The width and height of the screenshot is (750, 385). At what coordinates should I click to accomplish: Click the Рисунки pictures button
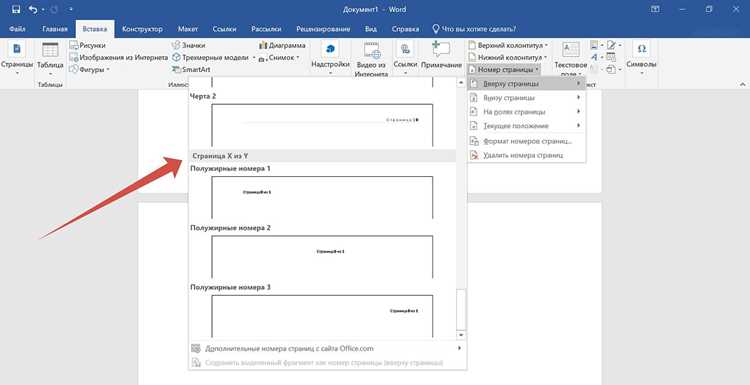pos(88,45)
